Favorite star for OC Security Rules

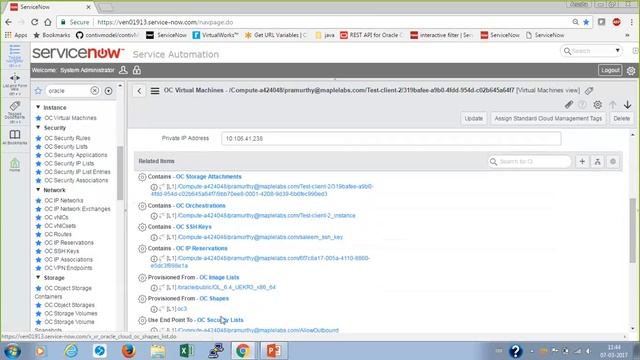click(39, 138)
